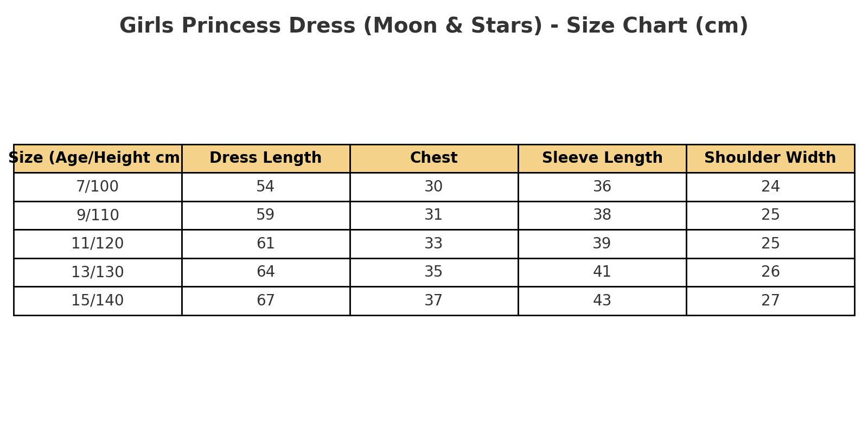
Task: Select the 13/130 size row label
Action: click(98, 272)
